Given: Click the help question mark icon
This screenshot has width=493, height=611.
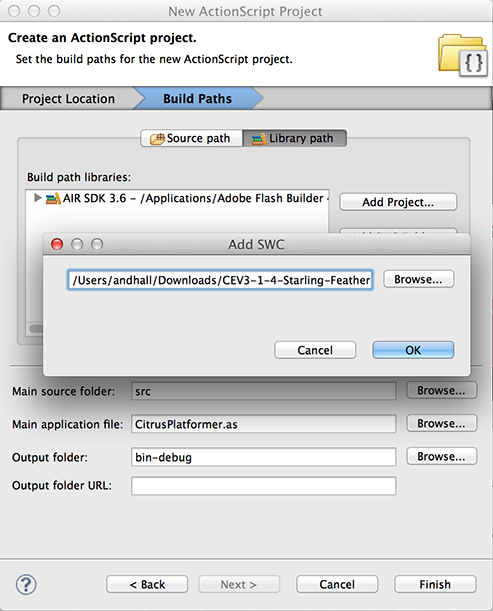Looking at the screenshot, I should click(26, 585).
